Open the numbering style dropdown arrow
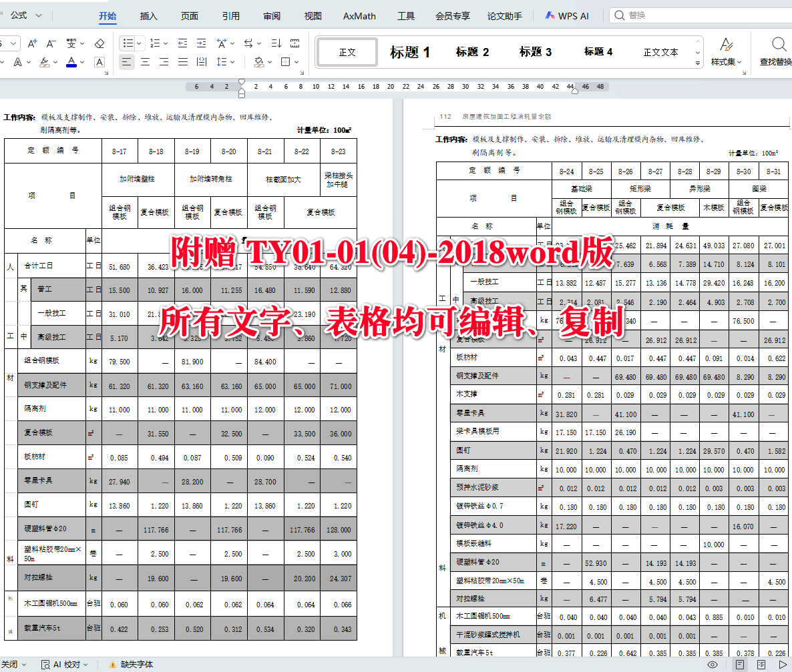Image resolution: width=792 pixels, height=672 pixels. pyautogui.click(x=165, y=43)
